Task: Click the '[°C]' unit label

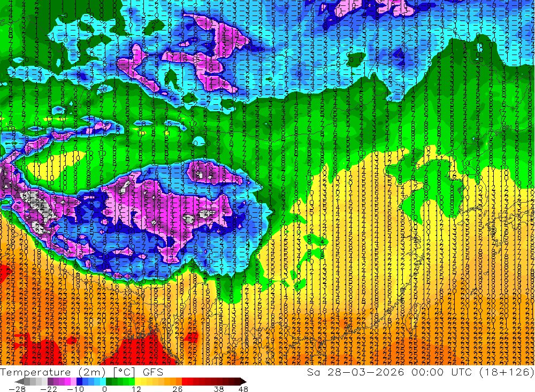Action: pos(124,372)
